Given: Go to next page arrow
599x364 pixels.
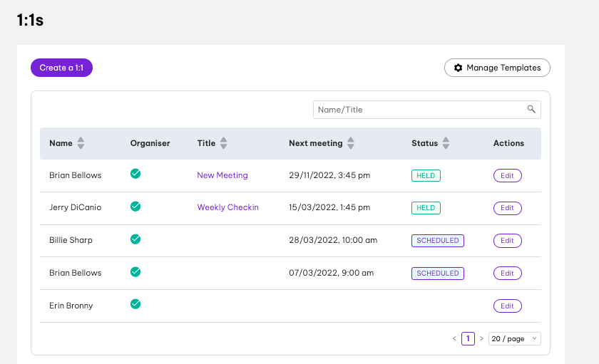Looking at the screenshot, I should 482,338.
